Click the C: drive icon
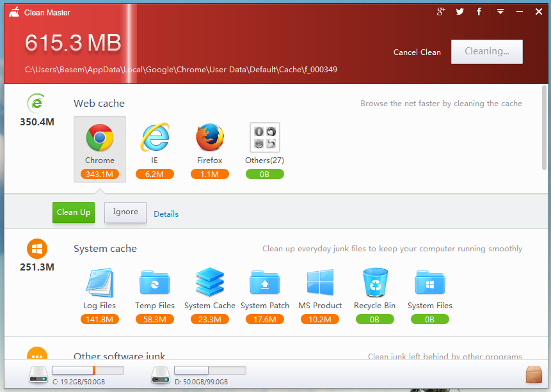Image resolution: width=551 pixels, height=392 pixels. click(38, 375)
